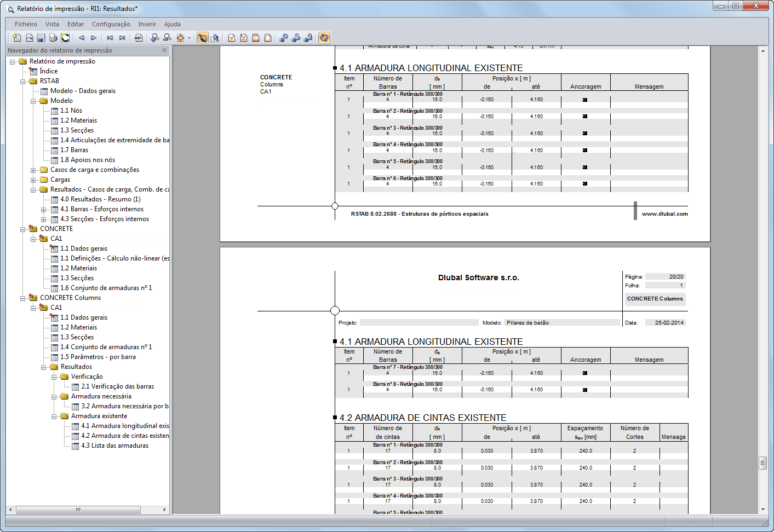Click the funnel filter page icon
This screenshot has width=774, height=532.
coord(232,38)
